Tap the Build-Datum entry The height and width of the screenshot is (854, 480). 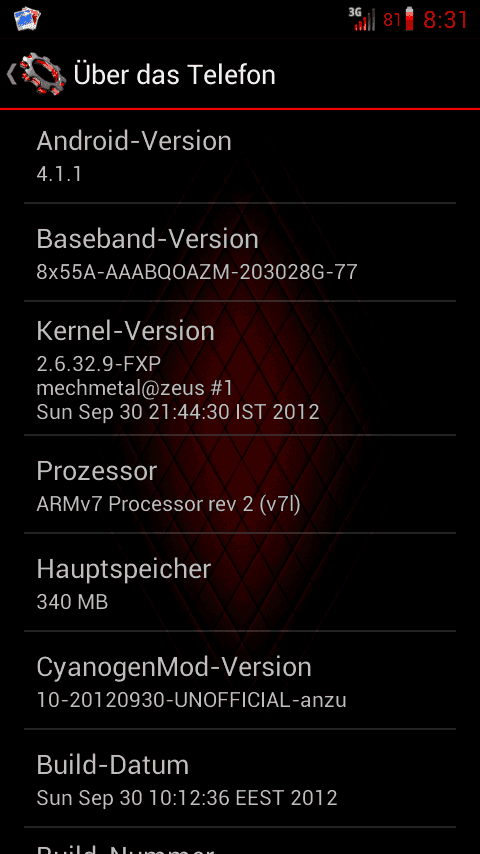(x=240, y=778)
